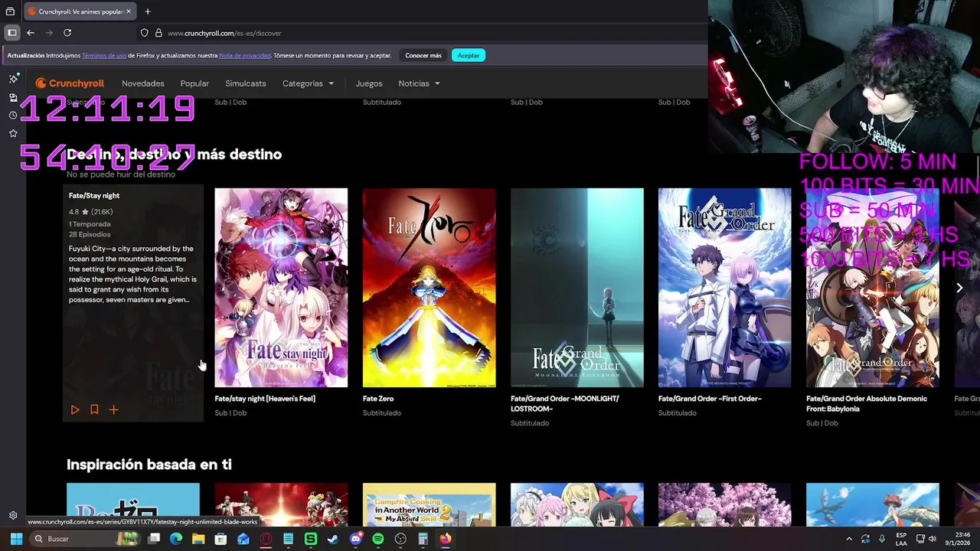Image resolution: width=980 pixels, height=551 pixels.
Task: Open a new browser tab
Action: coord(148,11)
